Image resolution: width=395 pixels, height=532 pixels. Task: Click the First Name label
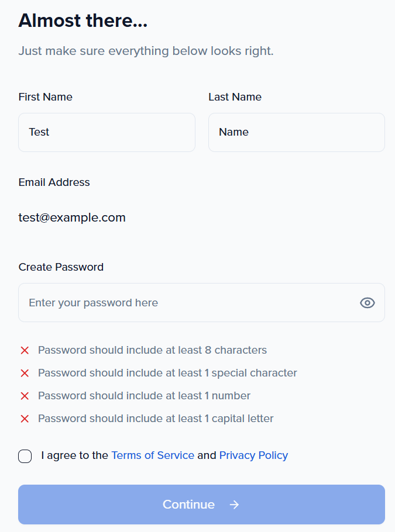(x=46, y=97)
